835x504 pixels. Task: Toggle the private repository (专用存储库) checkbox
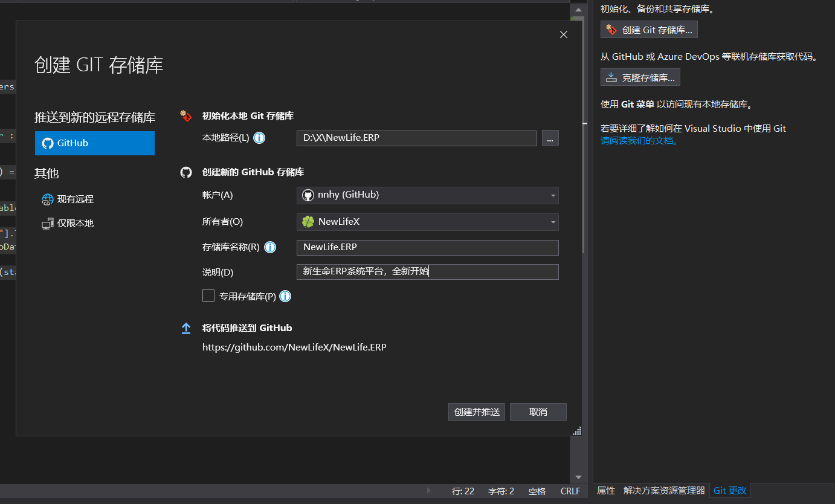(x=208, y=296)
